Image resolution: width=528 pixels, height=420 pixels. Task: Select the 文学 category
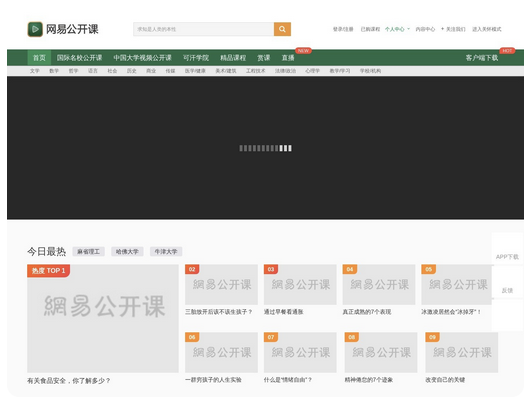point(35,71)
